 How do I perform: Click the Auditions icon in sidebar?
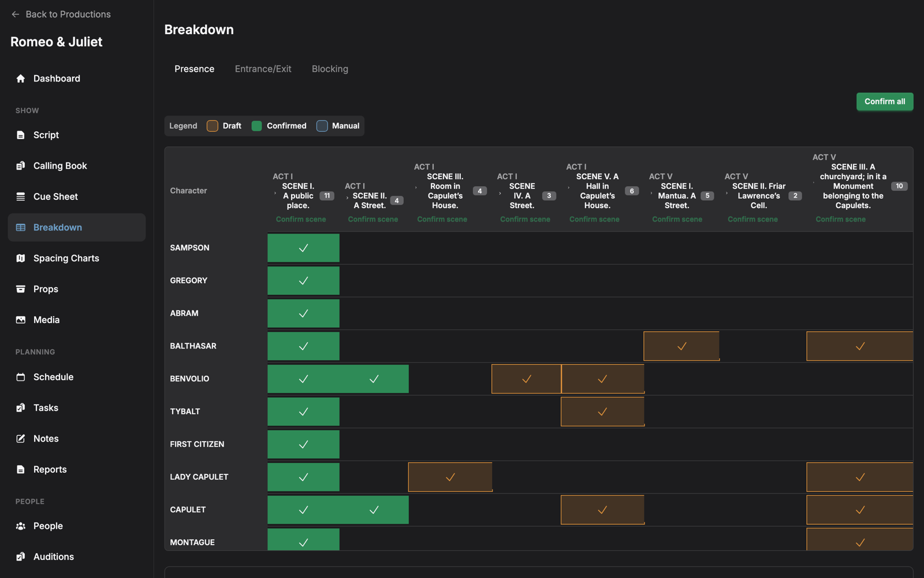[21, 557]
